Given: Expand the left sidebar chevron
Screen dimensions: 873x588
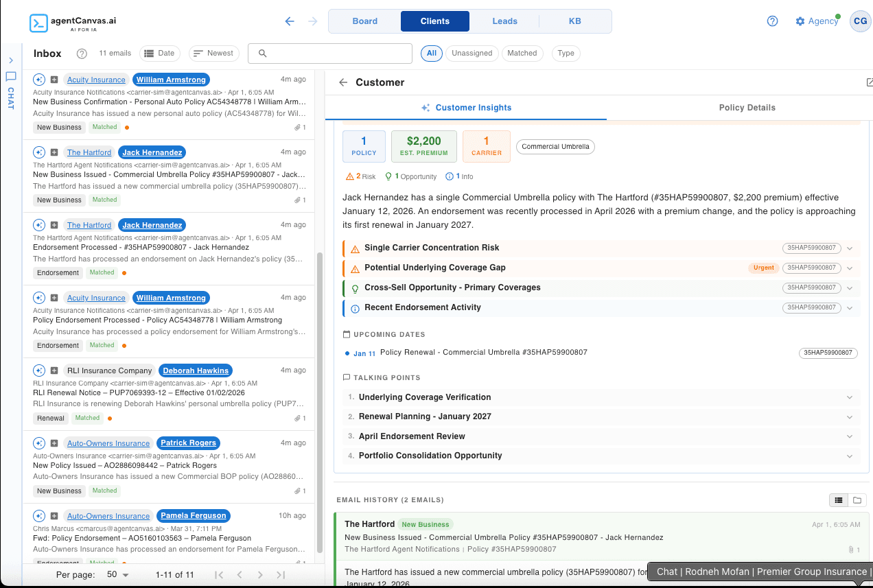Looking at the screenshot, I should tap(11, 60).
